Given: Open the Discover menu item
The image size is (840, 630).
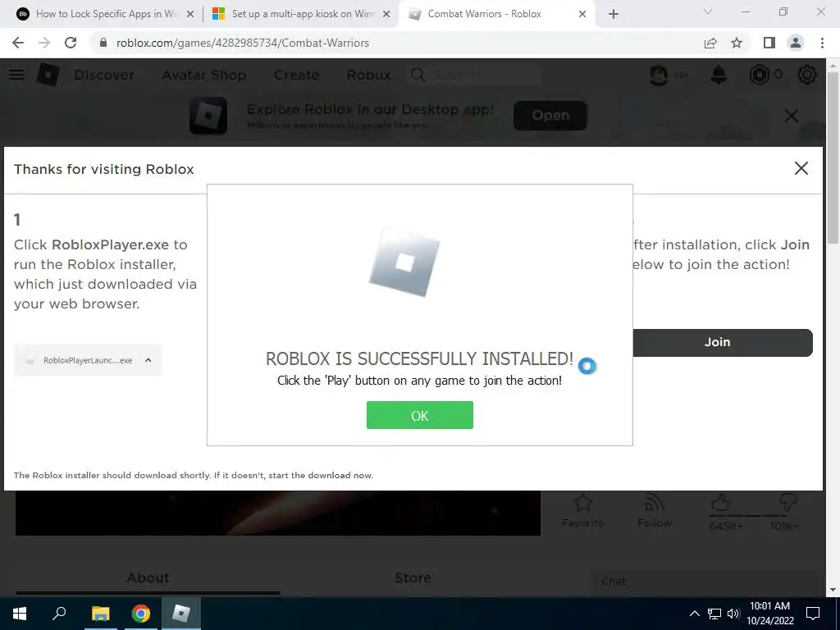Looking at the screenshot, I should click(x=104, y=75).
